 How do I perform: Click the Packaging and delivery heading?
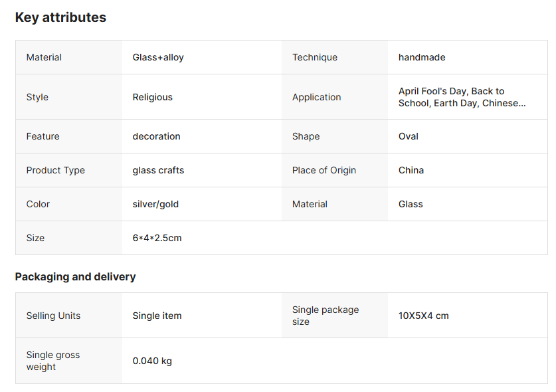point(75,276)
